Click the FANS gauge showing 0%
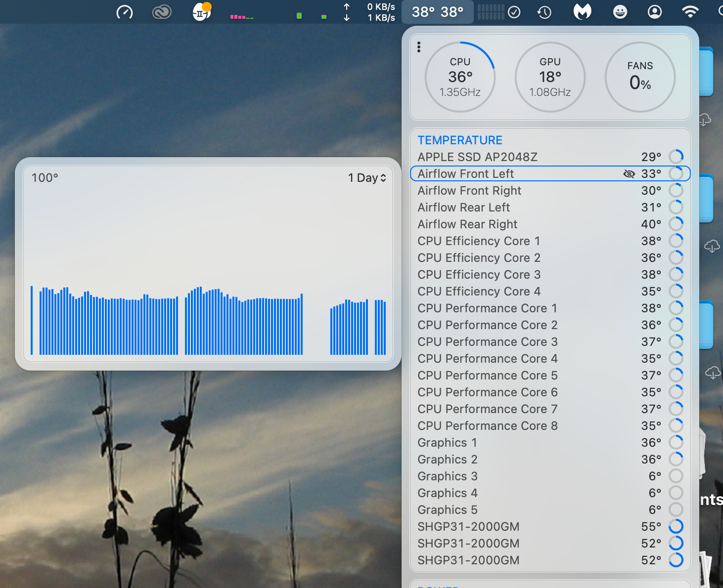723x588 pixels. (640, 77)
